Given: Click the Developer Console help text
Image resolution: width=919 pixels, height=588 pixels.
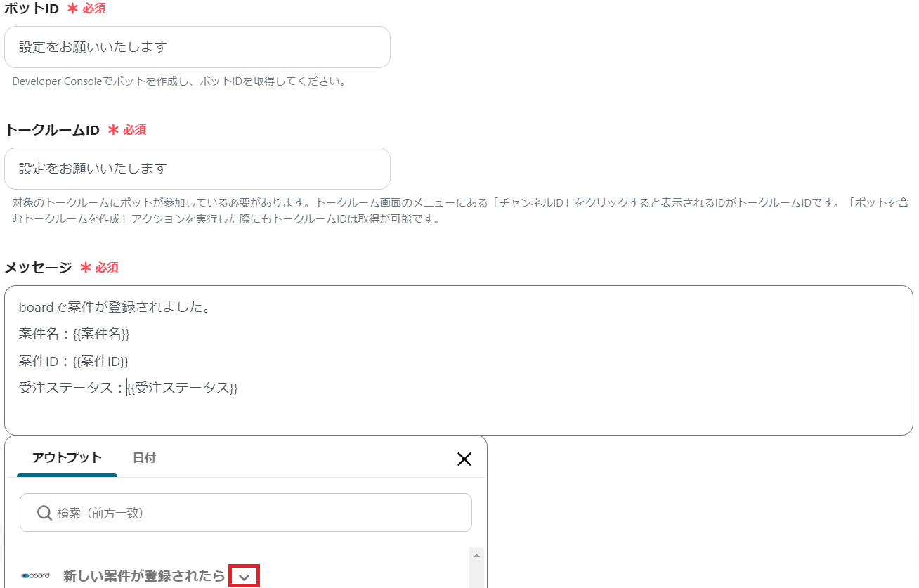Looking at the screenshot, I should [x=180, y=81].
